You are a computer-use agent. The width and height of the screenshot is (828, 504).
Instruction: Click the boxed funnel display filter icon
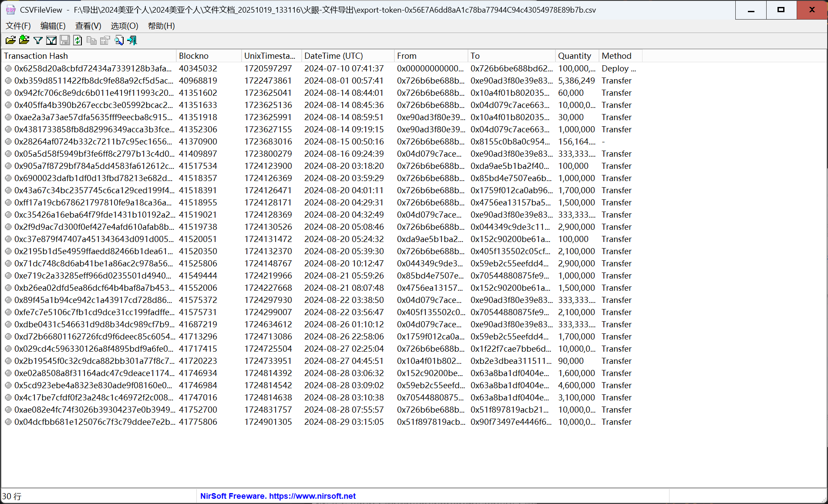51,40
